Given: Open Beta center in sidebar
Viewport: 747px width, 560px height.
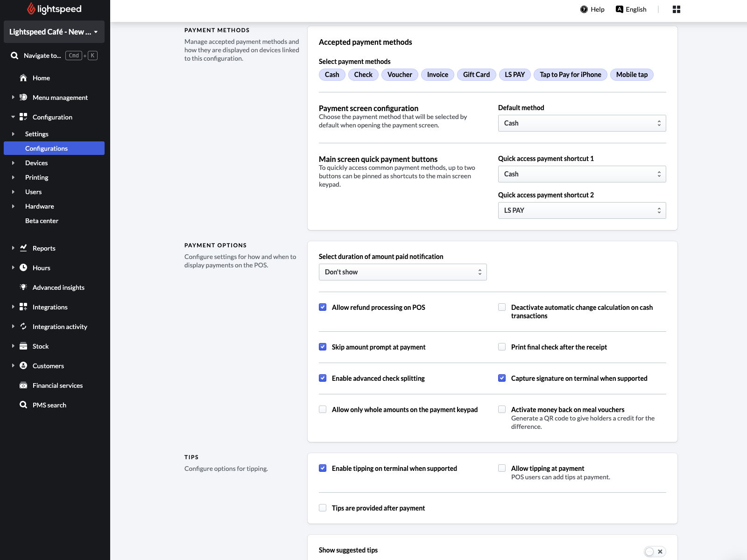Looking at the screenshot, I should (42, 221).
